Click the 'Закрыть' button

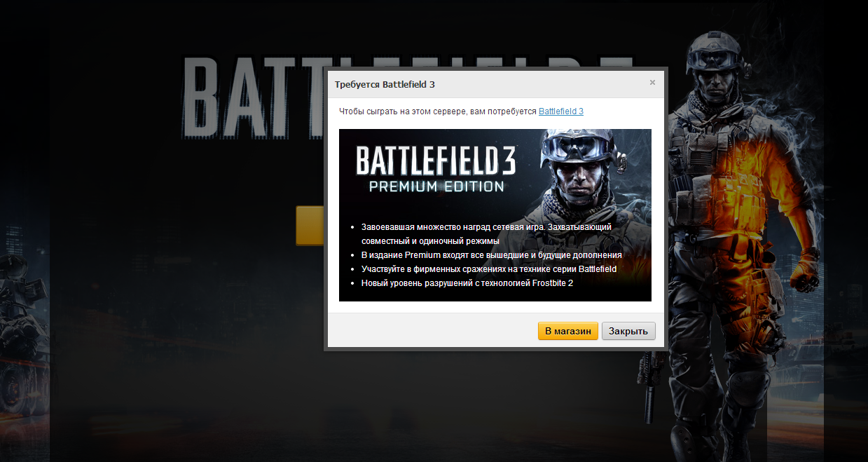point(628,331)
